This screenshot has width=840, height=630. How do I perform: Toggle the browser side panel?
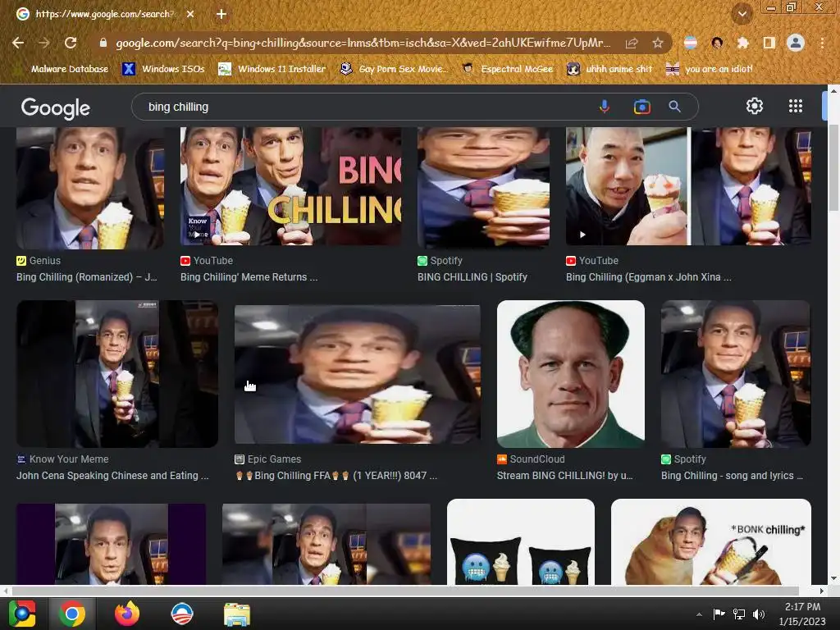tap(769, 43)
